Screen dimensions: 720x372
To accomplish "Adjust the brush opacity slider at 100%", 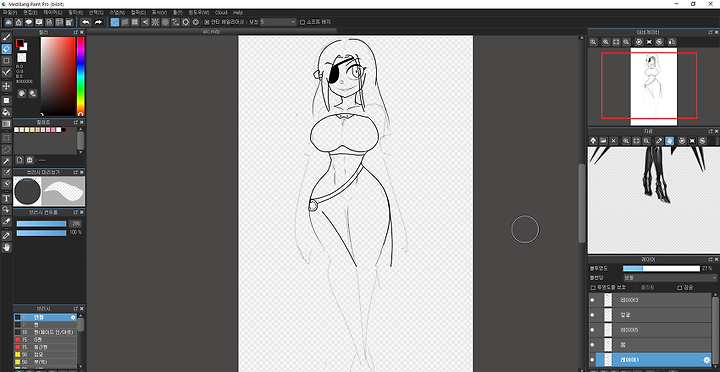I will [41, 233].
